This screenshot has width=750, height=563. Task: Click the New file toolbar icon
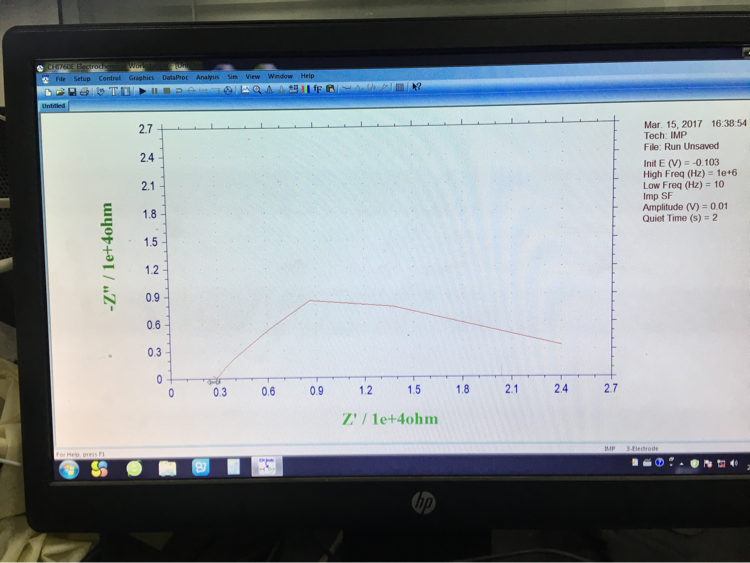(x=48, y=92)
